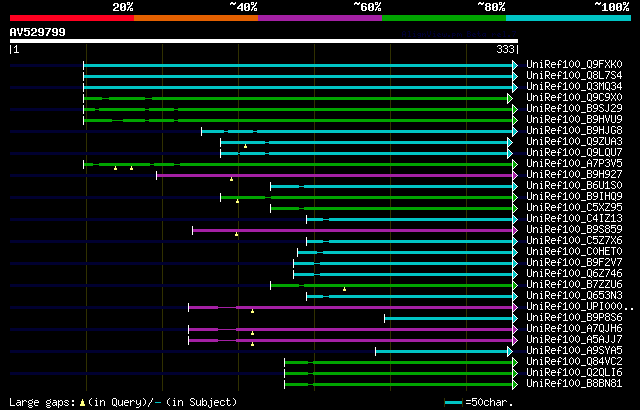Image resolution: width=640 pixels, height=410 pixels.
Task: Select the UniRef100_Q9ZUA3 label
Action: [x=574, y=142]
